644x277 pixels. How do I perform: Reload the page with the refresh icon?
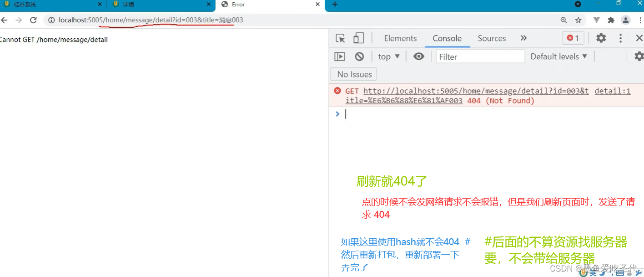33,20
